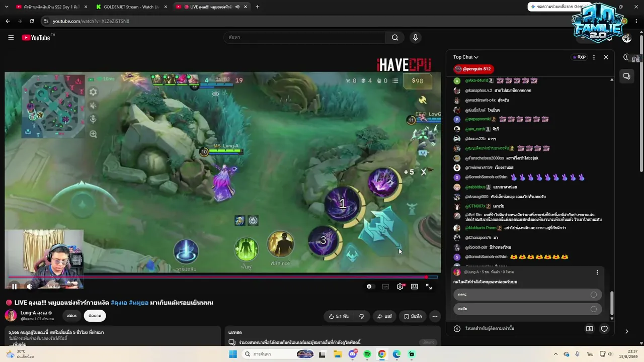Send a heart reaction in chat
Image resolution: width=644 pixels, height=362 pixels.
(604, 329)
